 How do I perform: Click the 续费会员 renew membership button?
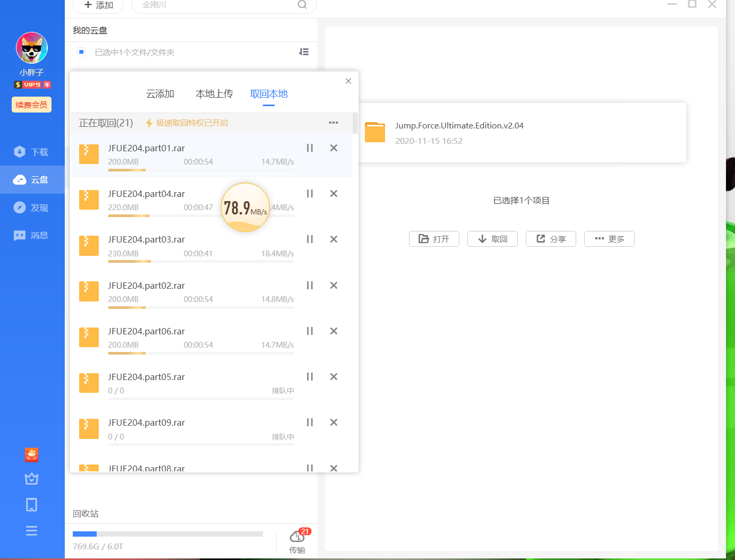[32, 105]
